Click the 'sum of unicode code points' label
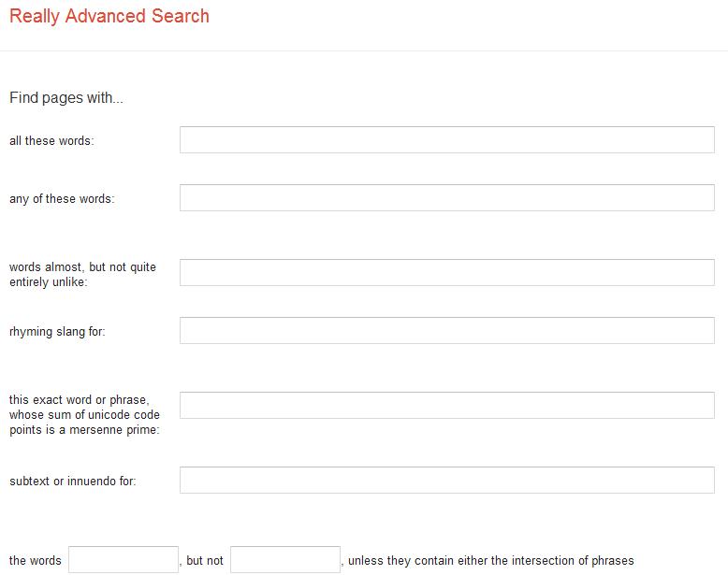 84,414
